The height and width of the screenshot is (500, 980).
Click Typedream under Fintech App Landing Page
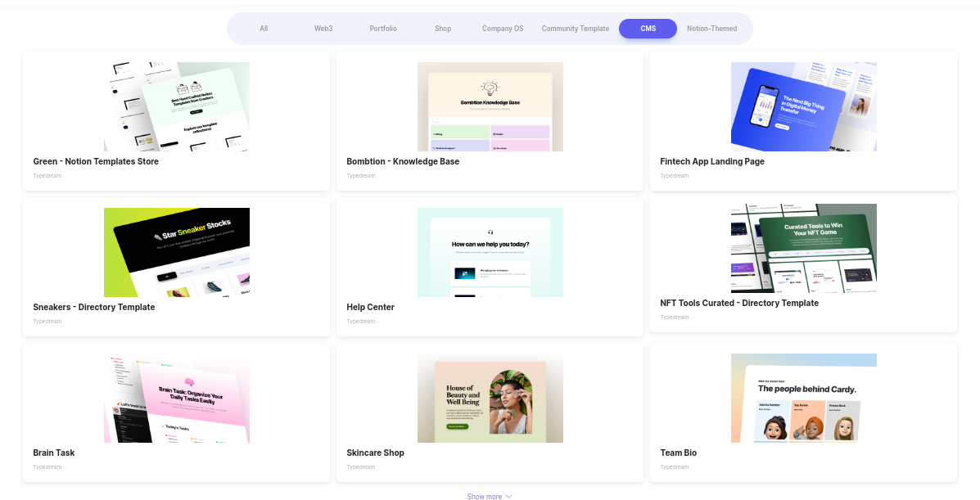(675, 176)
